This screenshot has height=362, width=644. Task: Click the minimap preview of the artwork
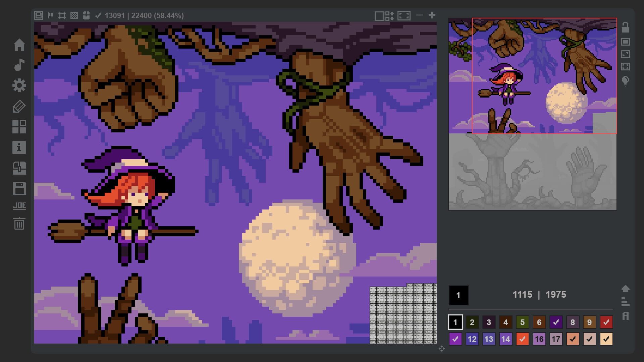532,114
